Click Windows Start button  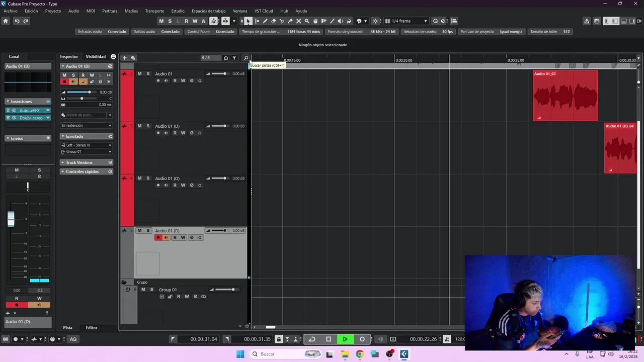tap(240, 354)
